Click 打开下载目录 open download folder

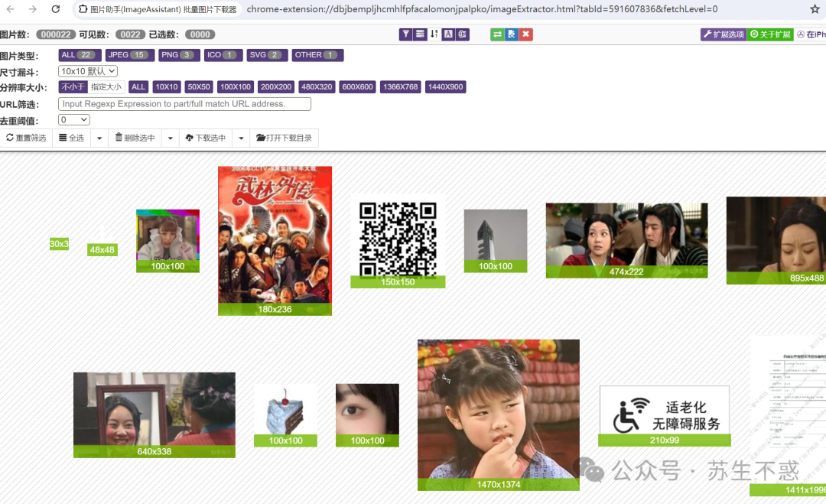[284, 138]
